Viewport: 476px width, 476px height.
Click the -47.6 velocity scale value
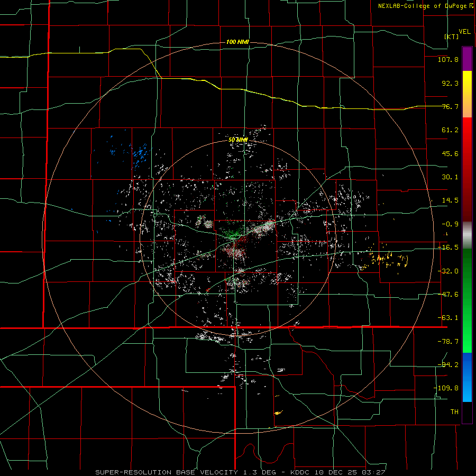(448, 295)
